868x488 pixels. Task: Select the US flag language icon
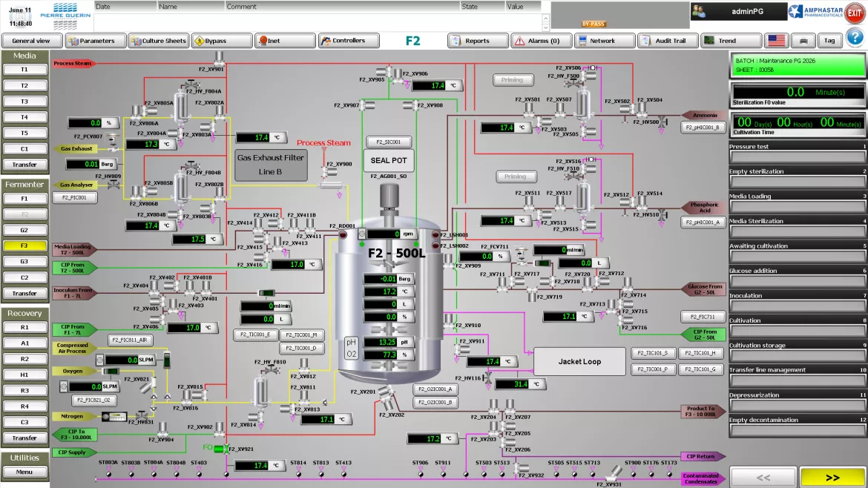pos(777,40)
